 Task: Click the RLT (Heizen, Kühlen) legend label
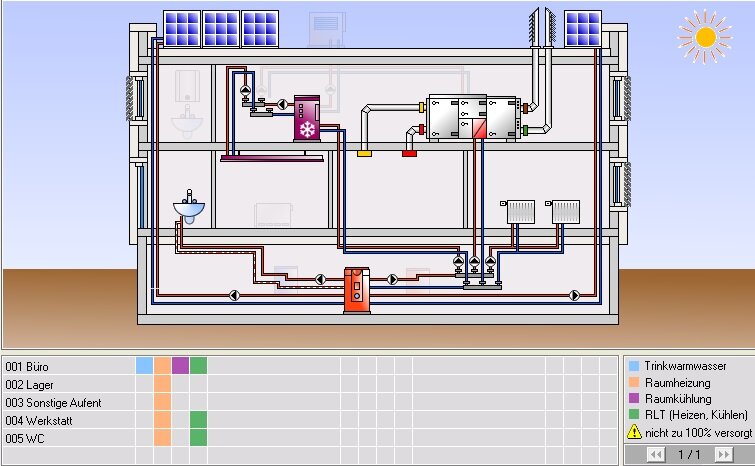tap(696, 414)
